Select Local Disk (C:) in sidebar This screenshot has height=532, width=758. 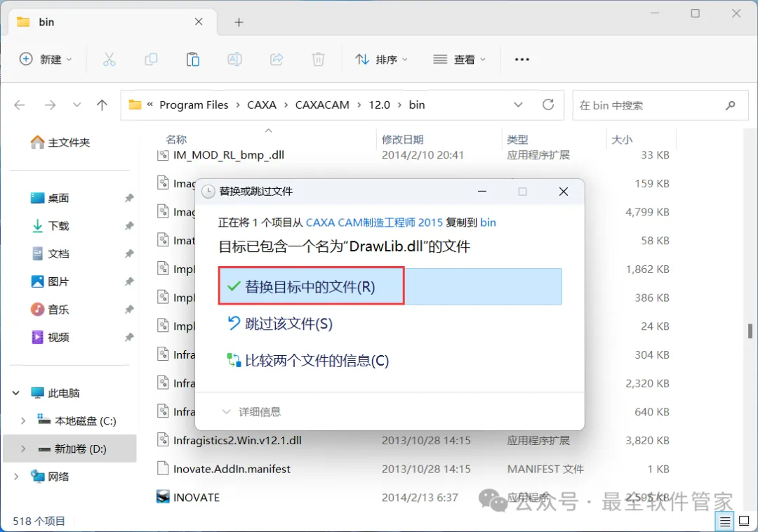77,421
